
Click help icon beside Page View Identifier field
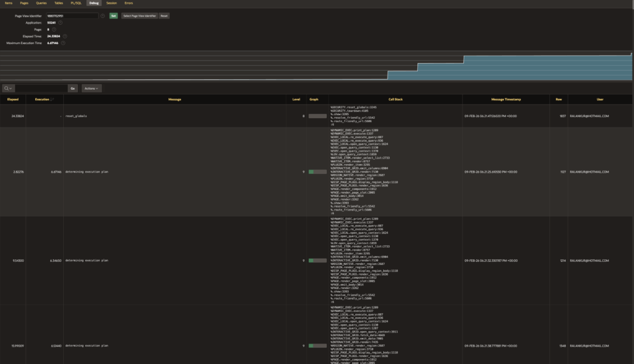[x=102, y=15]
